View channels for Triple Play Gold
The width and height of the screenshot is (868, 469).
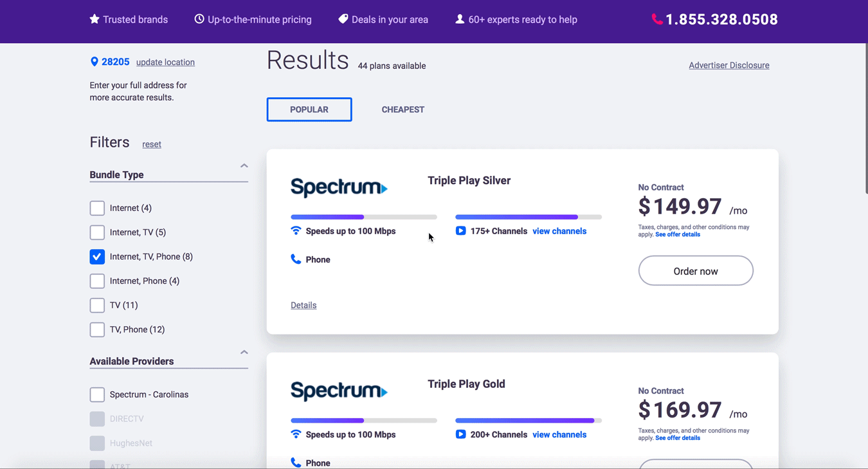(559, 434)
